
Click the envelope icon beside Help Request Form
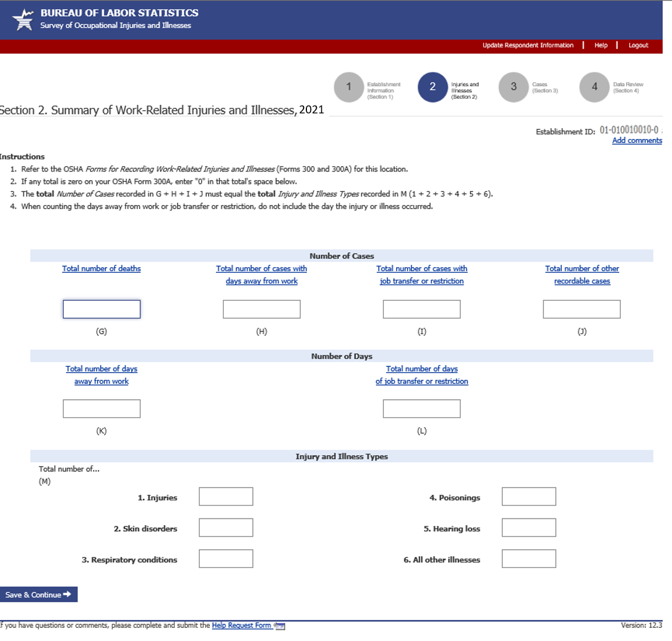pyautogui.click(x=280, y=626)
